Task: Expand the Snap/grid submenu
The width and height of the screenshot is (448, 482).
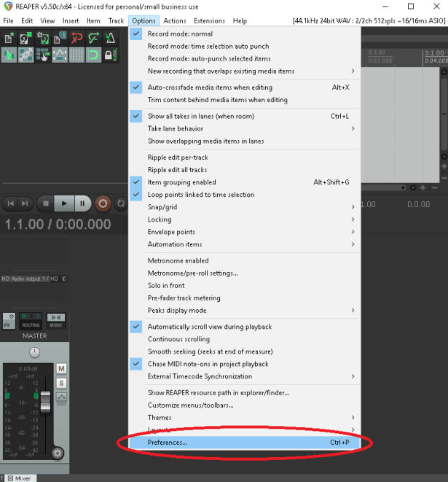Action: [162, 207]
